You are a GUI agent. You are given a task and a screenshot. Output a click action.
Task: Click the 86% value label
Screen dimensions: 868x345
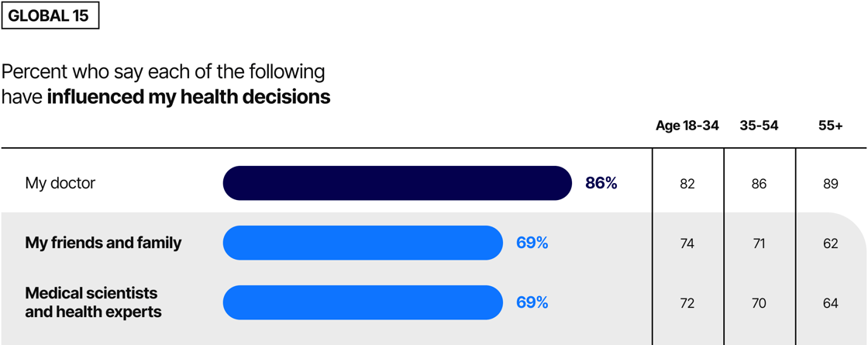(x=601, y=183)
